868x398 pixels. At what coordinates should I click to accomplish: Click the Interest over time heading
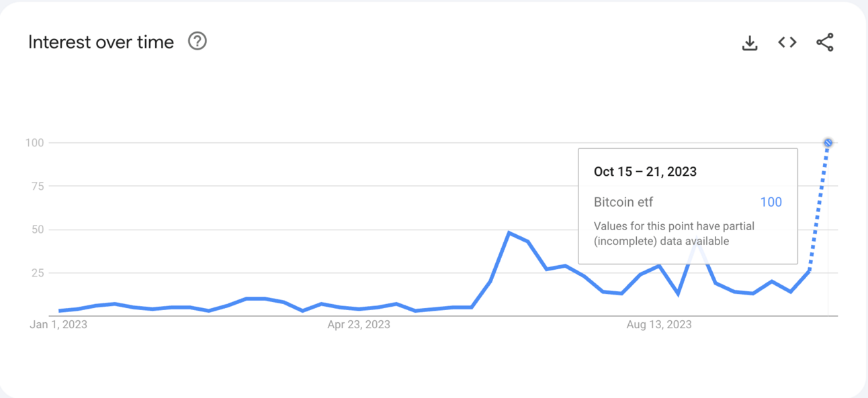[x=101, y=42]
